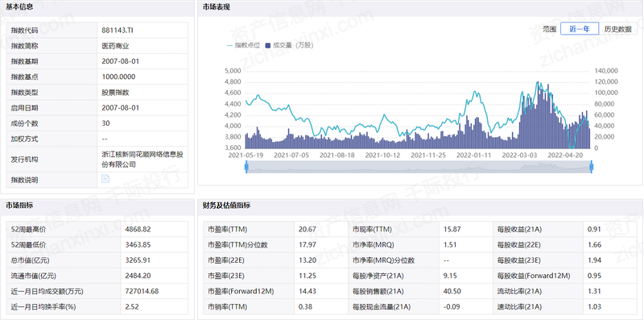The image size is (644, 320).
Task: Grab the left handle of chart range slider
Action: pyautogui.click(x=246, y=167)
